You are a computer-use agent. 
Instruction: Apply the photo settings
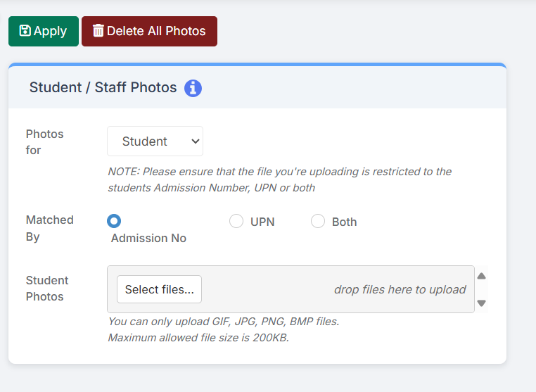click(44, 31)
